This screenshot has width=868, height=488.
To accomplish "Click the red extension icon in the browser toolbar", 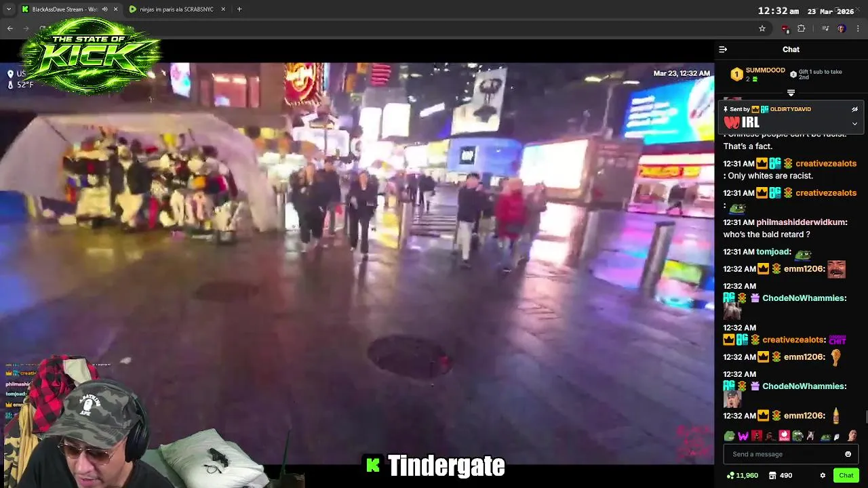I will tap(785, 28).
